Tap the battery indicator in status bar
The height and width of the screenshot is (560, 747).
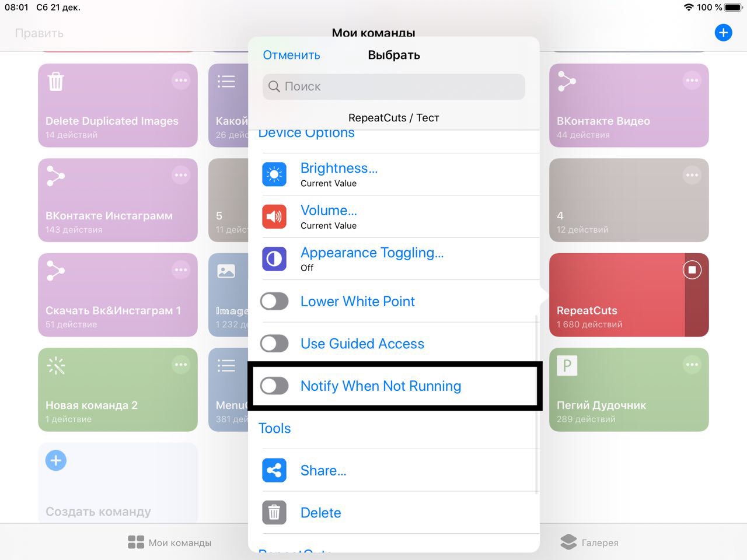click(x=733, y=8)
